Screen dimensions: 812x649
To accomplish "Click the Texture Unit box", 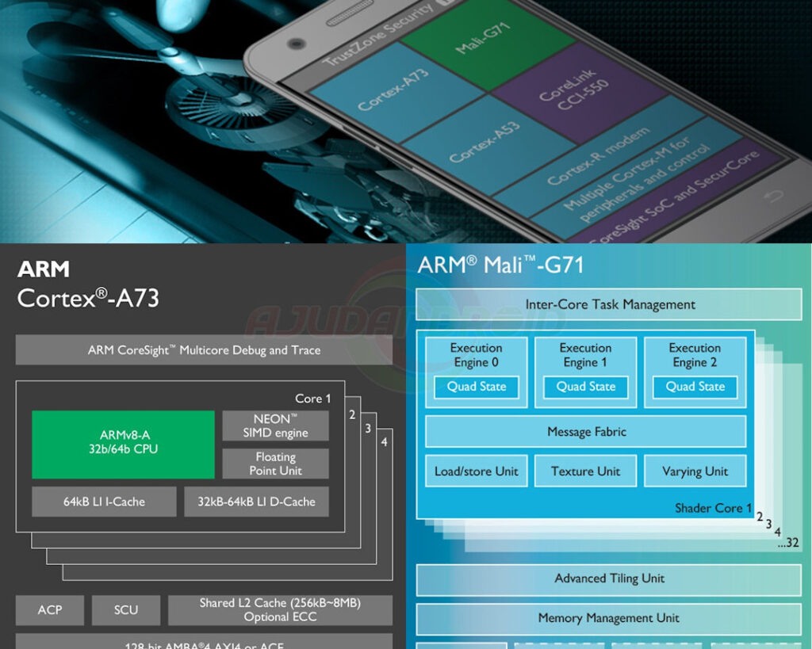I will pyautogui.click(x=586, y=471).
